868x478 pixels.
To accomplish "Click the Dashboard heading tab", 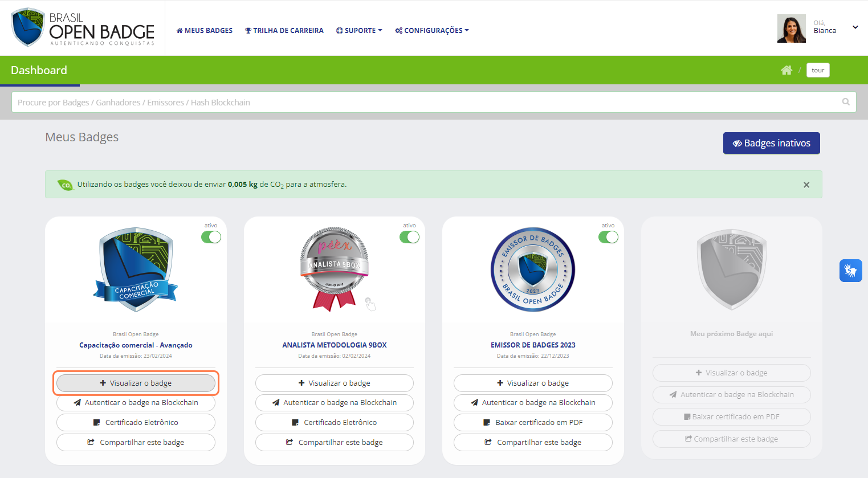I will pyautogui.click(x=39, y=70).
